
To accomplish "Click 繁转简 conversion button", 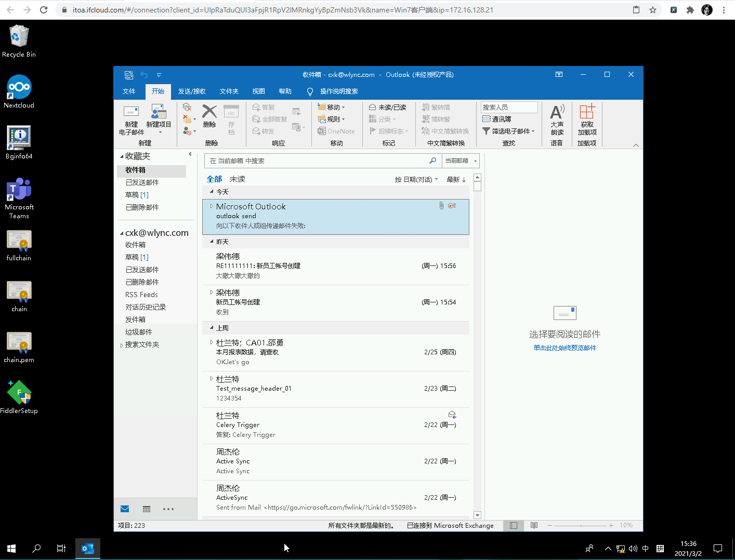I will (x=436, y=107).
